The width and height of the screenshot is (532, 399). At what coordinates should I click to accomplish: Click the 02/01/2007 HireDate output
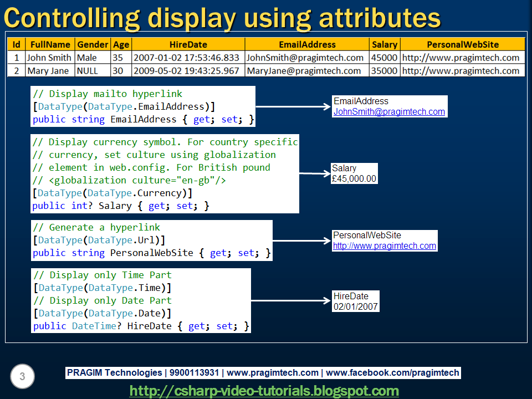click(x=355, y=306)
